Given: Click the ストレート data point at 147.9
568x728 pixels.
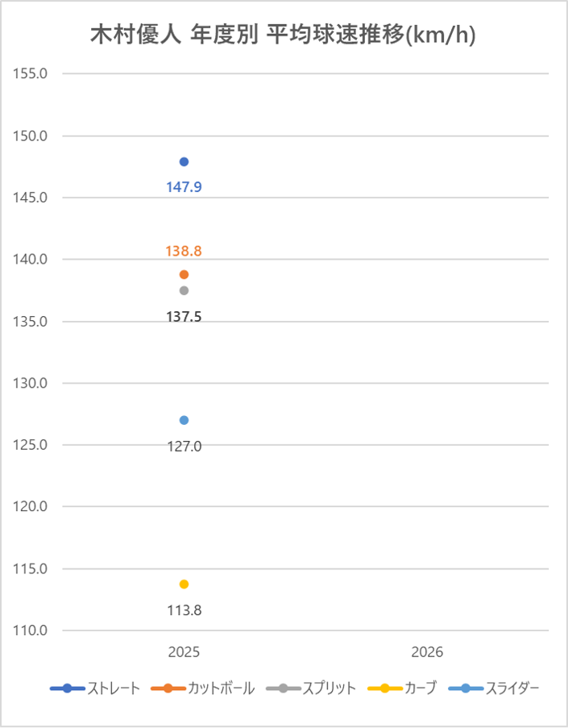Looking at the screenshot, I should point(184,162).
